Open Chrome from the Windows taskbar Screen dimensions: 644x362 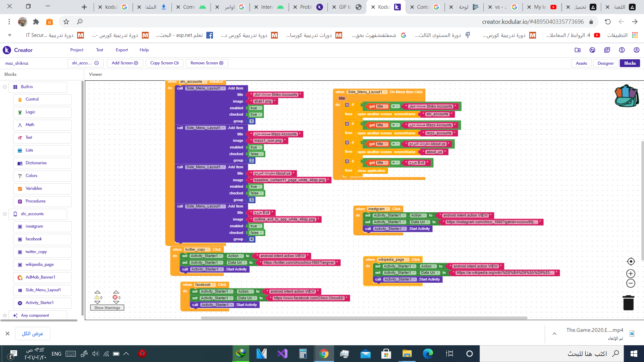point(324,354)
